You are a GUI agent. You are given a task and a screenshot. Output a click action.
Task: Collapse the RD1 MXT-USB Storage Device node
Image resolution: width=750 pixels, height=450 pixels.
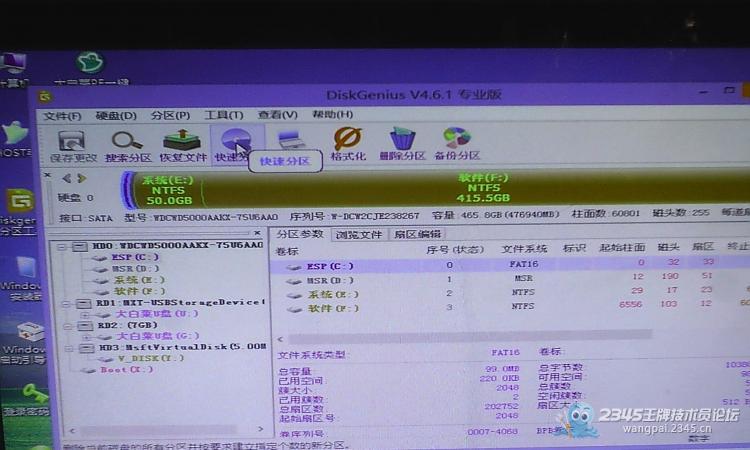[65, 303]
